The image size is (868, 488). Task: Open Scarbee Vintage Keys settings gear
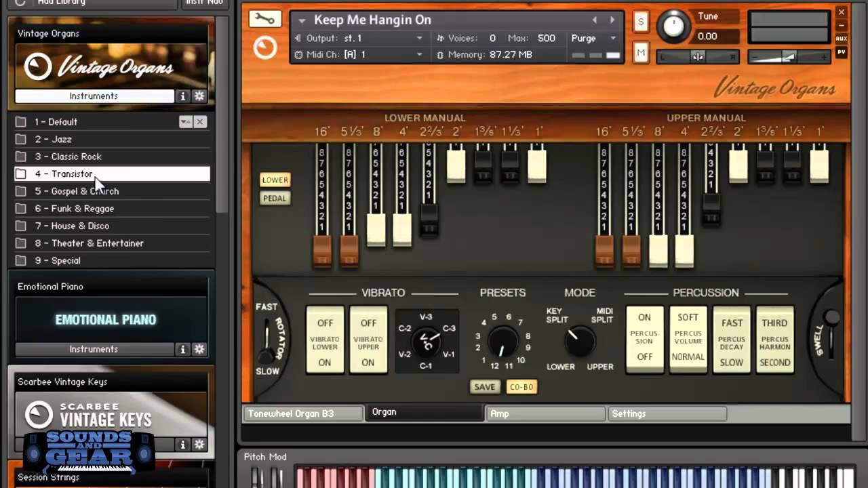[x=199, y=445]
